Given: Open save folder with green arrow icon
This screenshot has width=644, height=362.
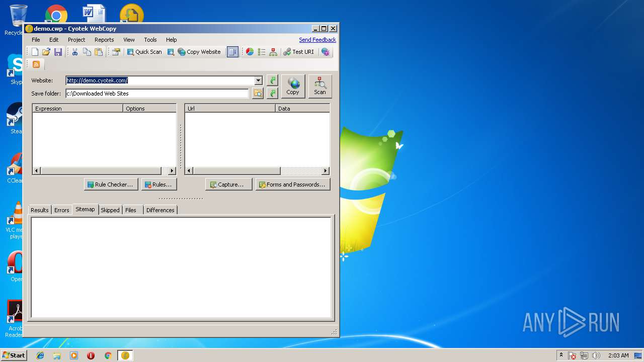Looking at the screenshot, I should 272,94.
